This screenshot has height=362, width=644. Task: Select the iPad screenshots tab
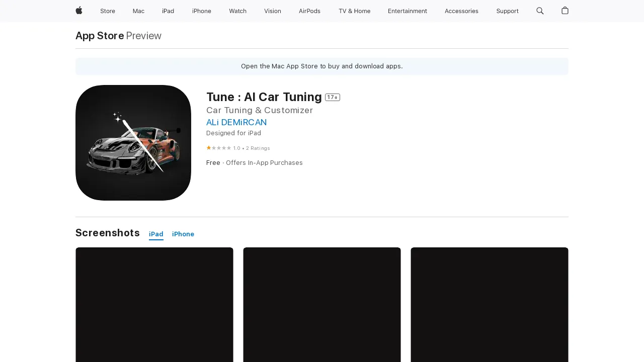(x=156, y=234)
